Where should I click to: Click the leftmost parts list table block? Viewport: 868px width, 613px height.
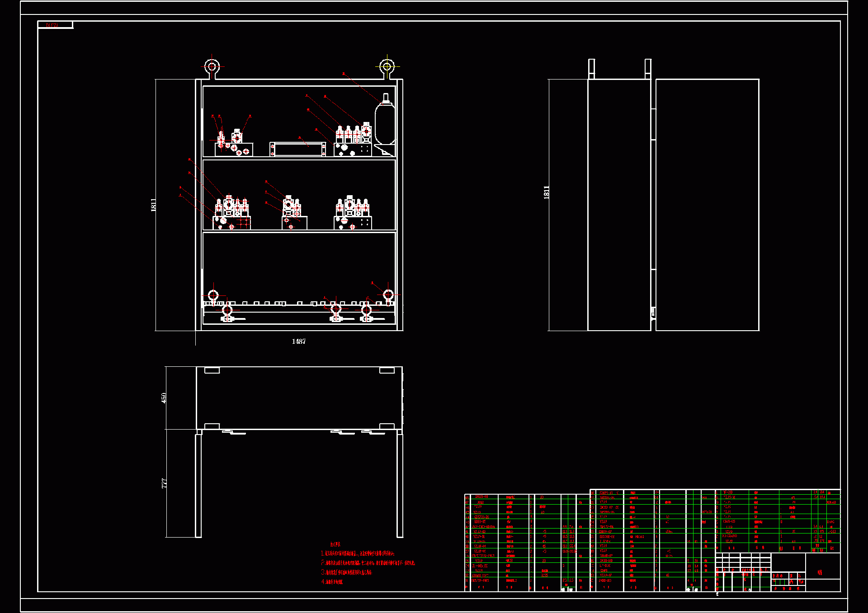527,542
